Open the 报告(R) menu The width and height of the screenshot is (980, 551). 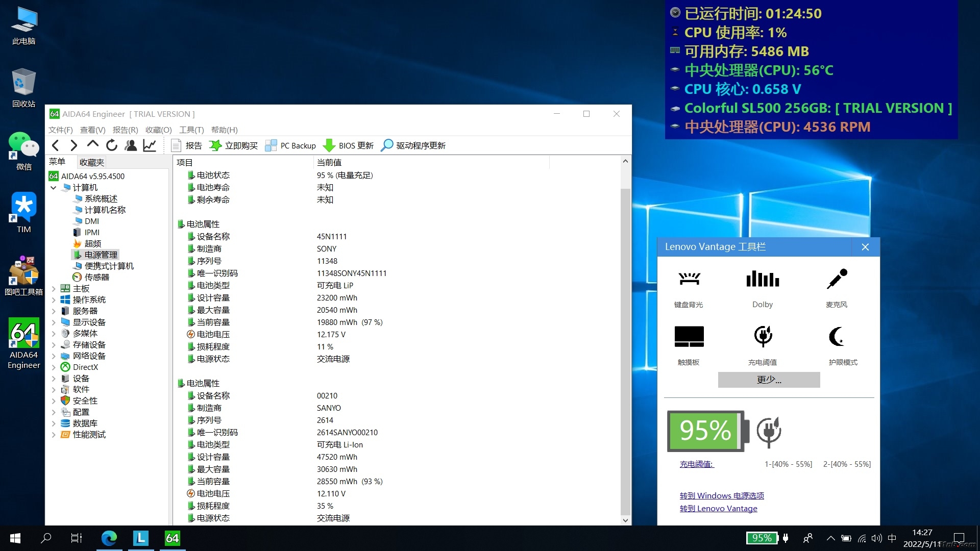[126, 130]
